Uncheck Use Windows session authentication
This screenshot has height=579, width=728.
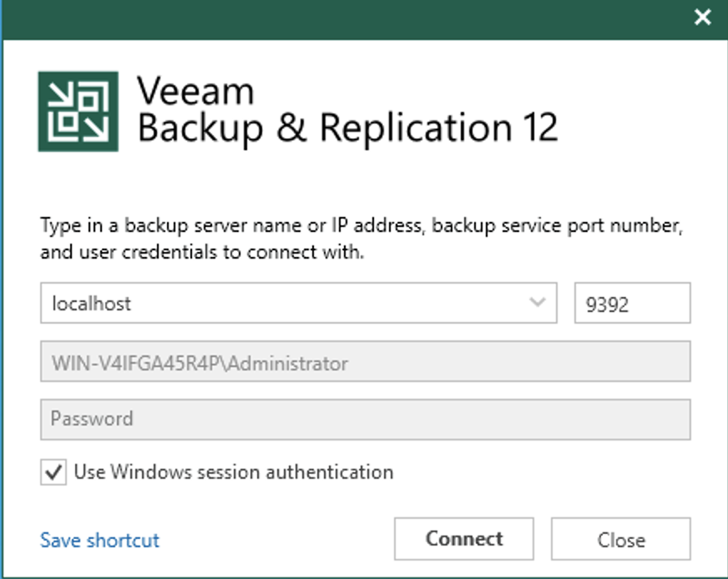coord(53,472)
